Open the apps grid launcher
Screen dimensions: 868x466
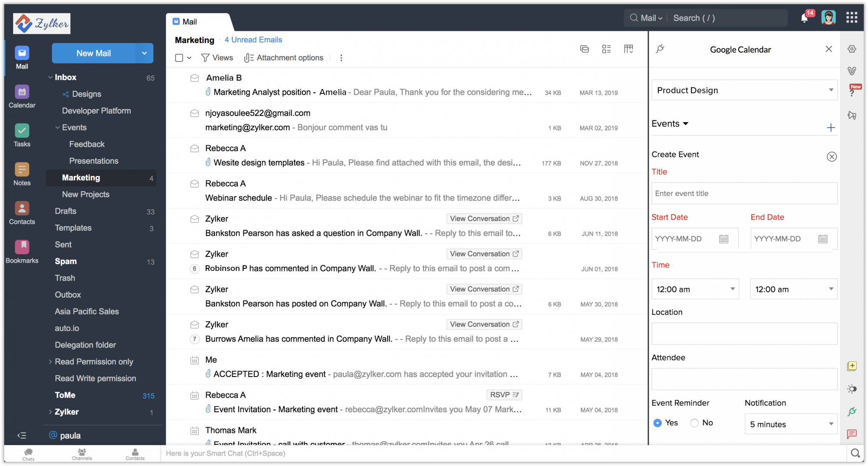point(852,17)
